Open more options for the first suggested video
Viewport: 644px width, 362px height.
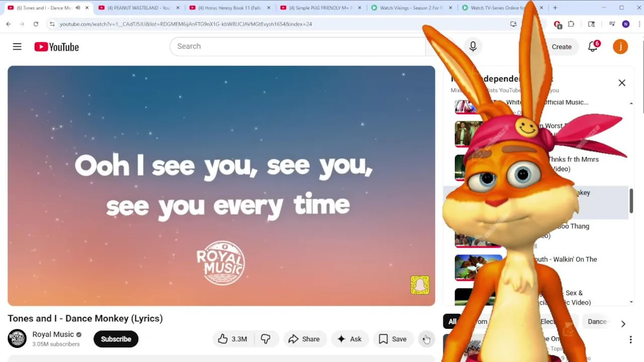(630, 340)
